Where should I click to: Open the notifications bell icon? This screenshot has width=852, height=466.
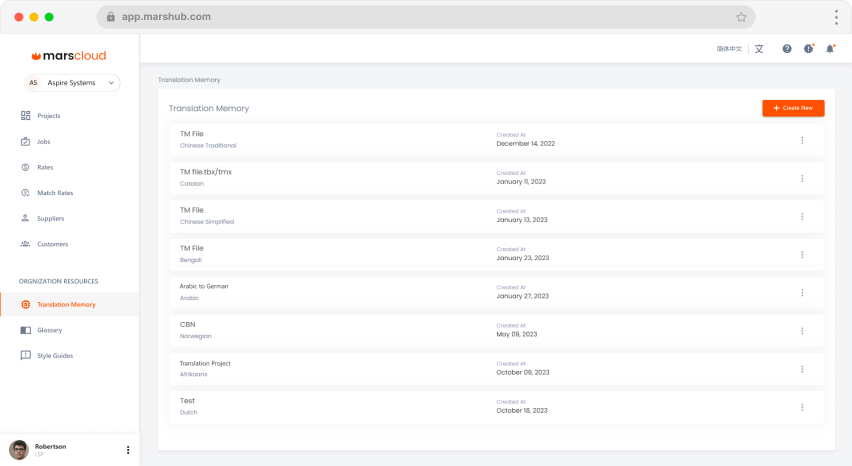pos(830,49)
